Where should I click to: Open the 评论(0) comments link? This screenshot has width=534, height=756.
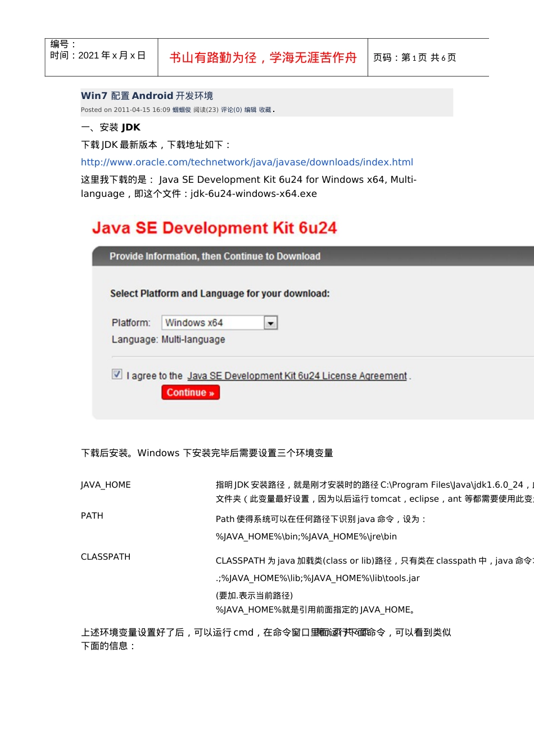(231, 110)
